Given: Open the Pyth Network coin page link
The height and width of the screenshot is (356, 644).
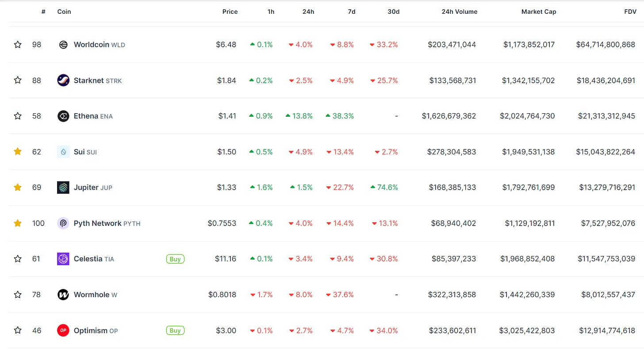Looking at the screenshot, I should (97, 223).
